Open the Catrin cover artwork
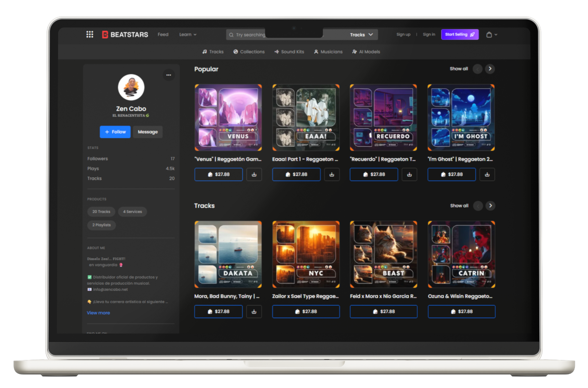 pyautogui.click(x=461, y=254)
